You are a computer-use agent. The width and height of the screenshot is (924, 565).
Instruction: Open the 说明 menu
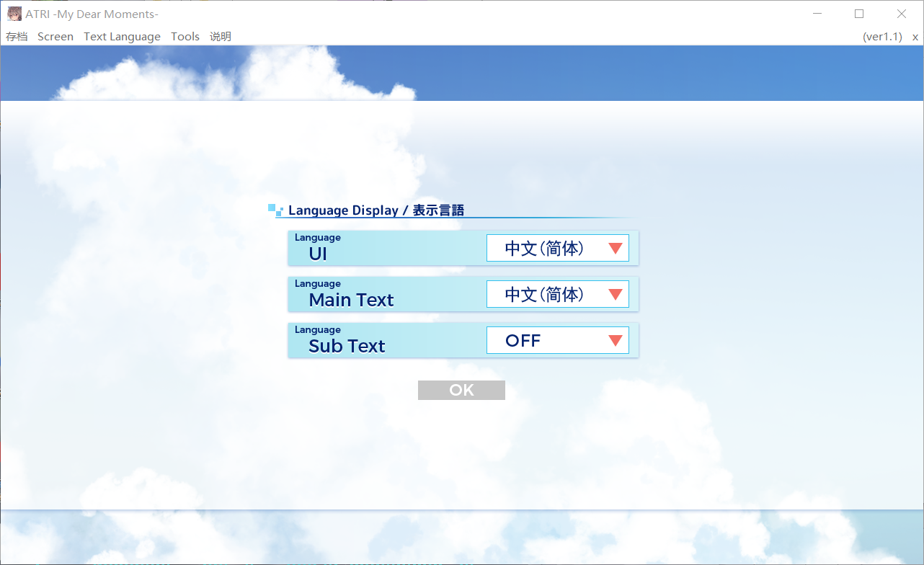[x=221, y=37]
